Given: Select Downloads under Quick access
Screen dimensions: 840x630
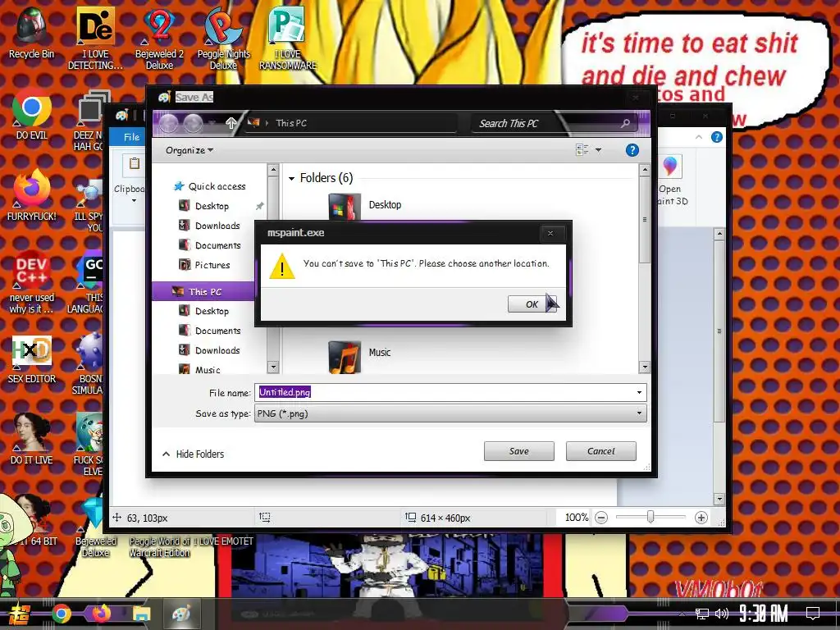Looking at the screenshot, I should [209, 226].
